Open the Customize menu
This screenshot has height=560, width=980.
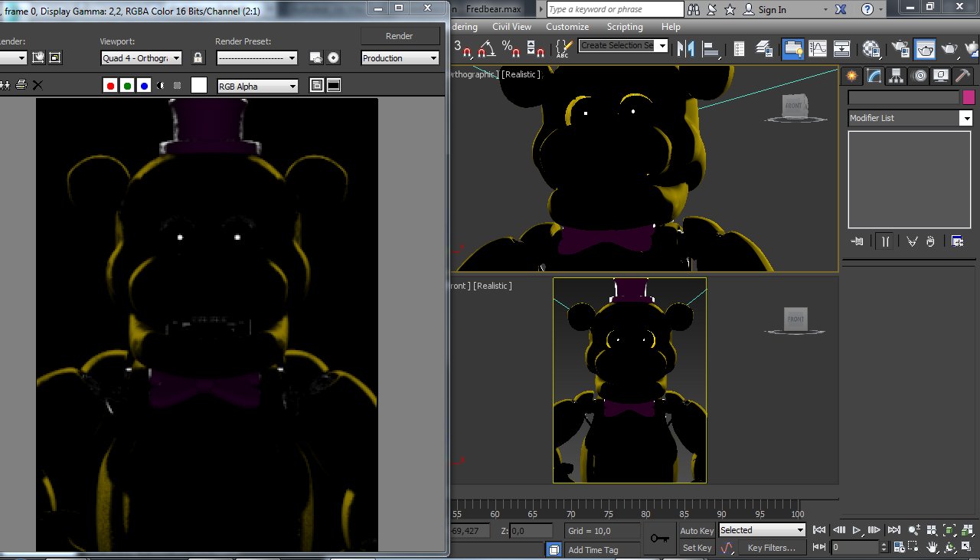[x=567, y=26]
